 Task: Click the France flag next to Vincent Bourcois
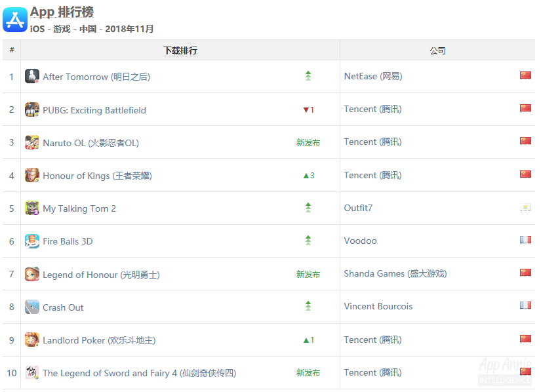[525, 305]
